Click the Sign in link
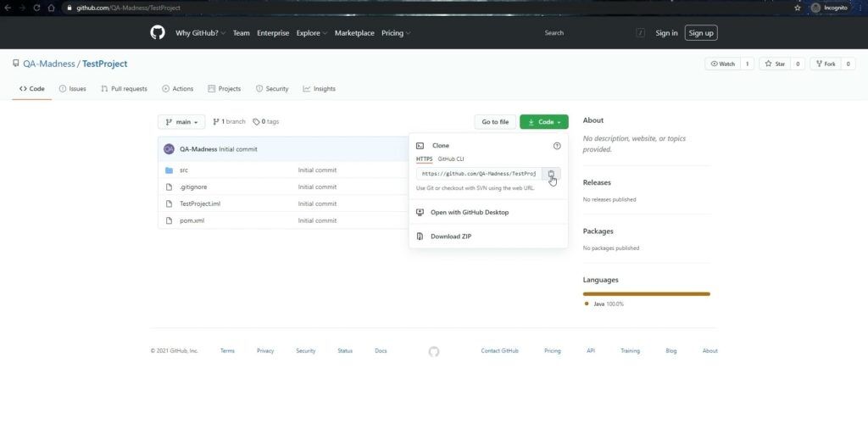This screenshot has width=868, height=429. [666, 33]
